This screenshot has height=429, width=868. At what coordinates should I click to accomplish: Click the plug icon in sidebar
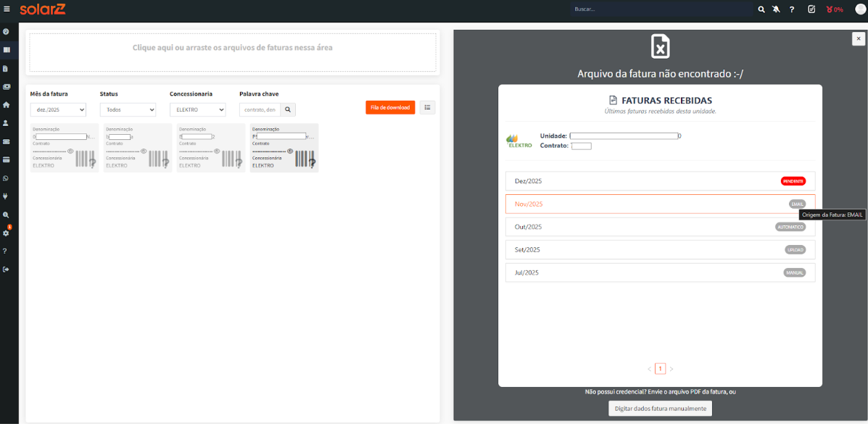coord(6,196)
